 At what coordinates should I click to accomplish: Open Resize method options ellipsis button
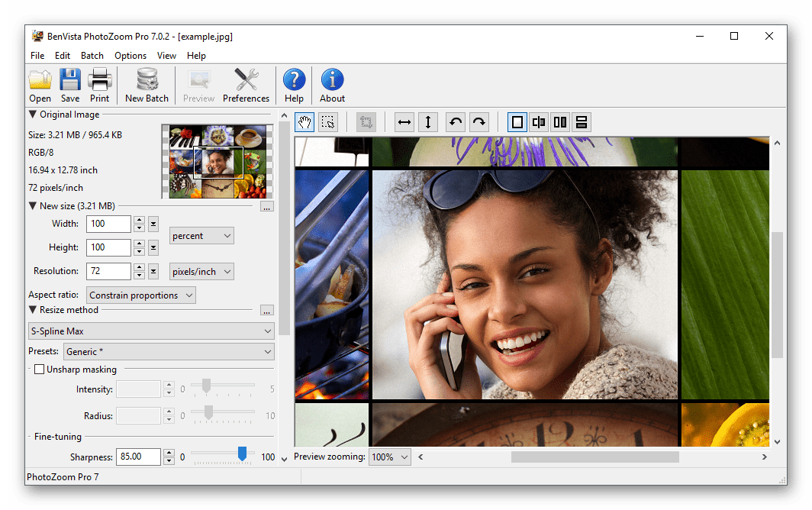click(266, 311)
